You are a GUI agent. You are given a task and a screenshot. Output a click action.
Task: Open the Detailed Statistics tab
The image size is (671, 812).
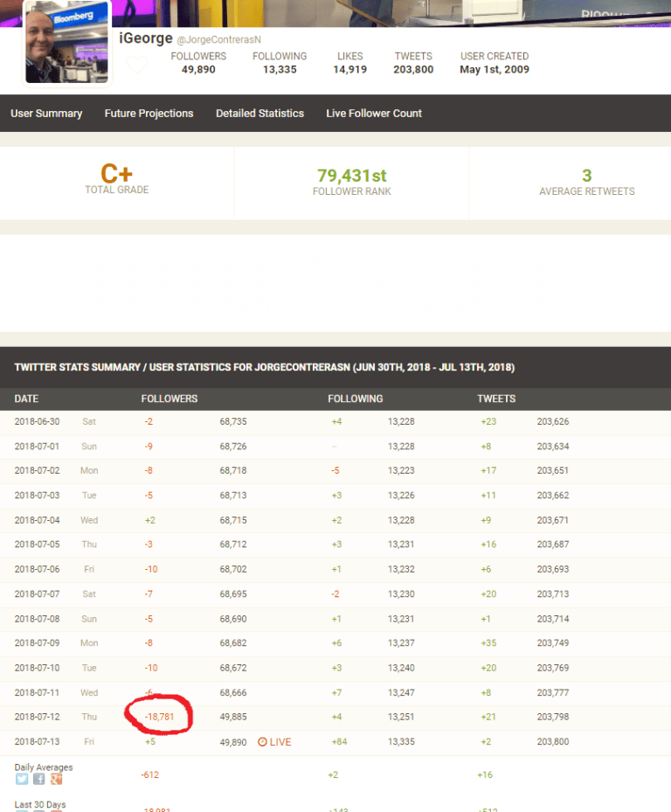point(259,114)
